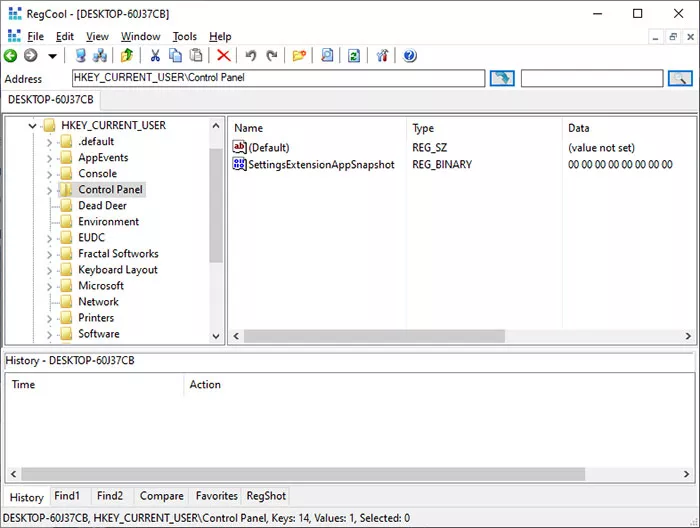Click the Redo arrow icon
Viewport: 700px width, 528px height.
pos(271,56)
